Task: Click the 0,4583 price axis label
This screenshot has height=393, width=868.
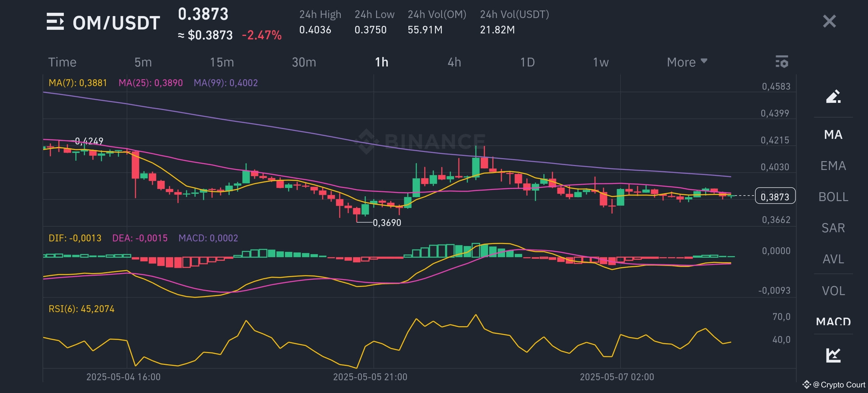Action: [776, 86]
